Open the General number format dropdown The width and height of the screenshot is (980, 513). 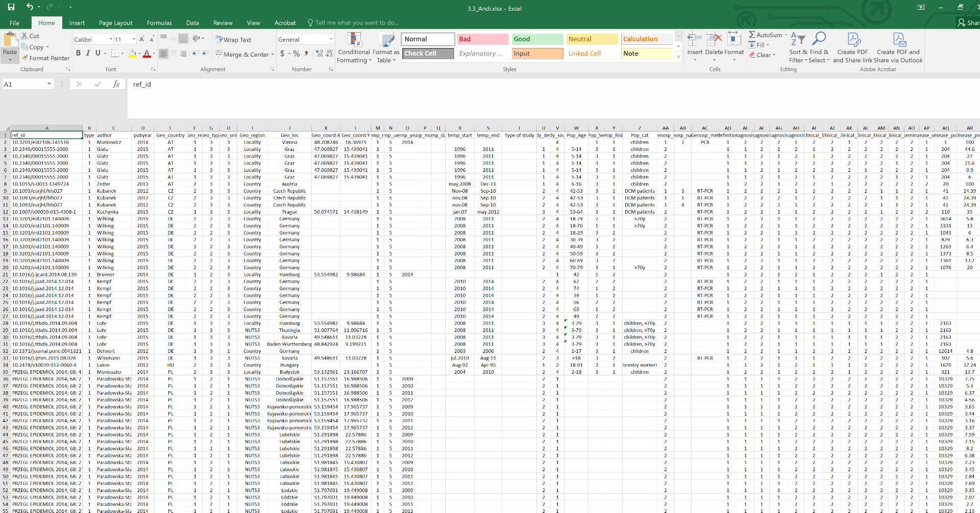coord(331,39)
